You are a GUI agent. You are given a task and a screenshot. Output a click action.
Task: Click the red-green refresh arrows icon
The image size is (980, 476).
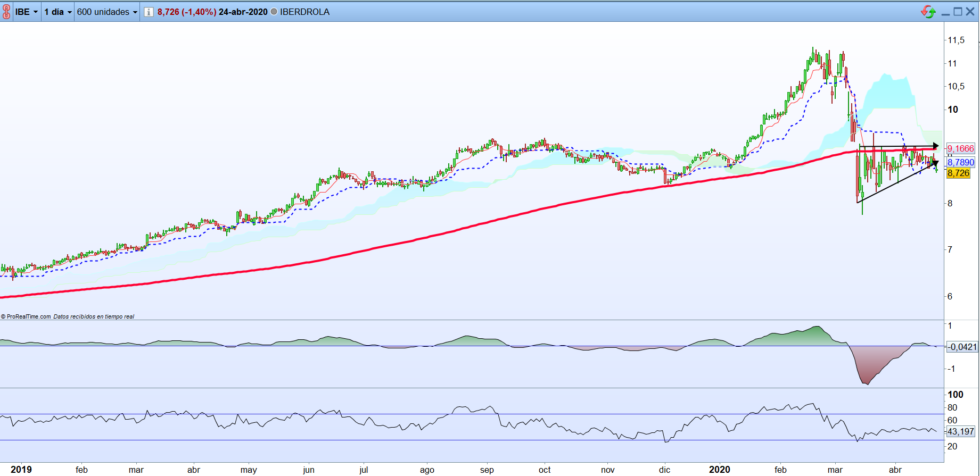coord(928,12)
